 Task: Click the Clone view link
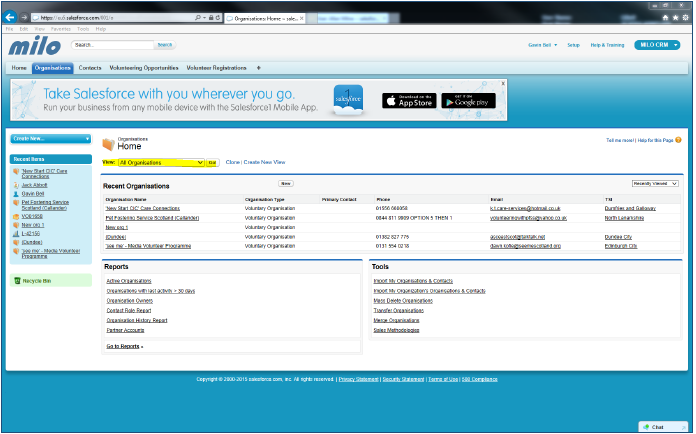[x=233, y=162]
